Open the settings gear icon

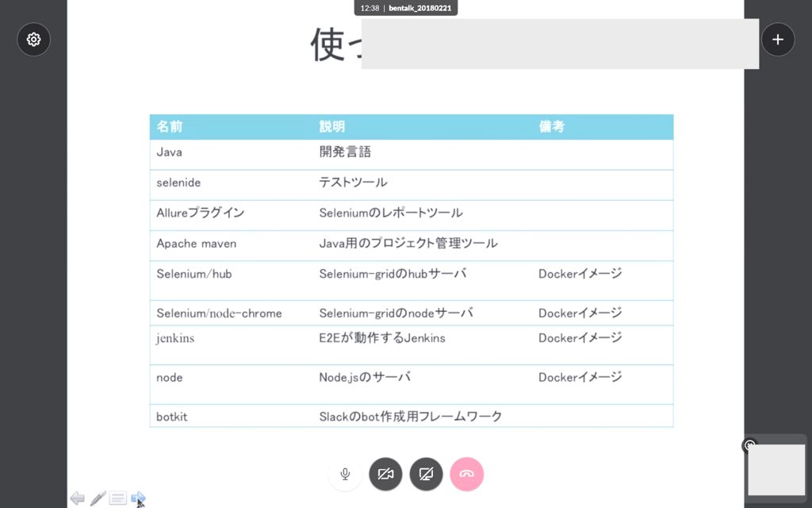(x=33, y=40)
